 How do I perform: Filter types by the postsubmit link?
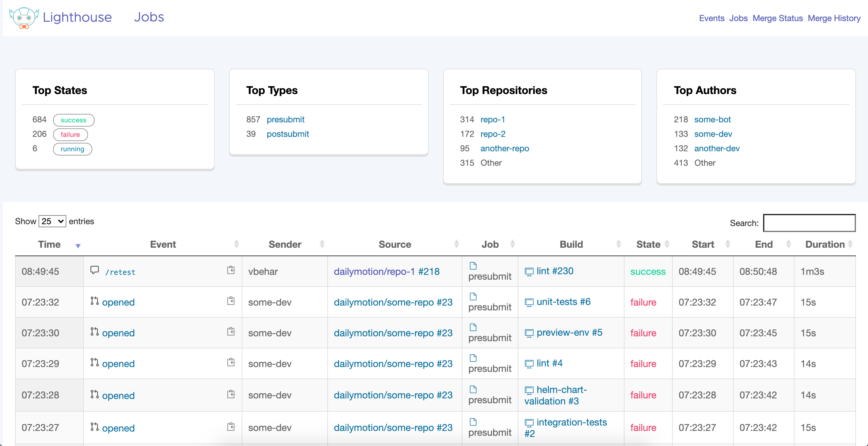click(288, 134)
